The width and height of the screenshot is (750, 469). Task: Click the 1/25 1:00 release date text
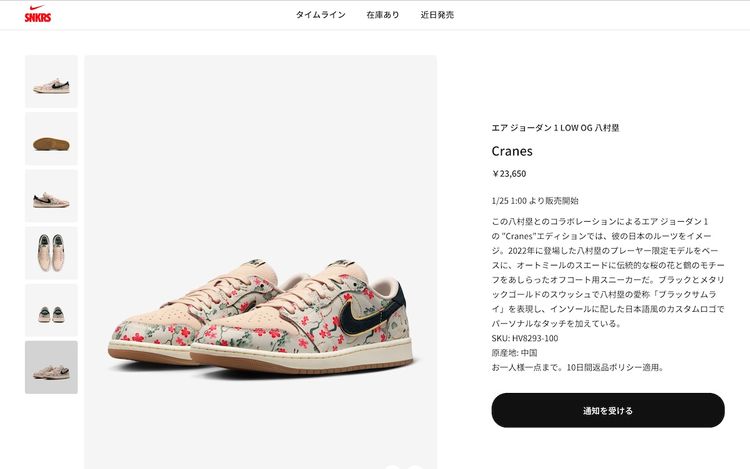click(x=535, y=201)
